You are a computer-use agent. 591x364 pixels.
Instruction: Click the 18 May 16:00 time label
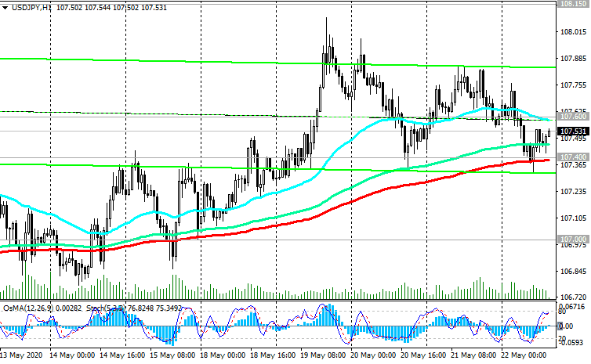[x=273, y=355]
